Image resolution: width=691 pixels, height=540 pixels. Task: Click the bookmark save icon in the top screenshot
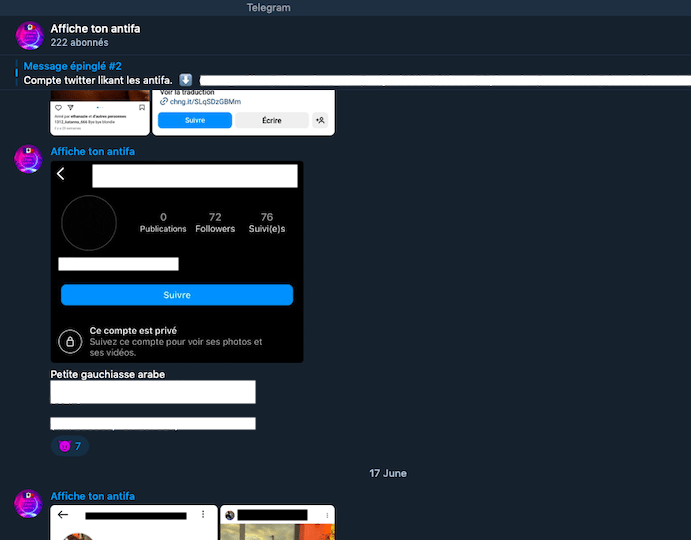[x=142, y=108]
